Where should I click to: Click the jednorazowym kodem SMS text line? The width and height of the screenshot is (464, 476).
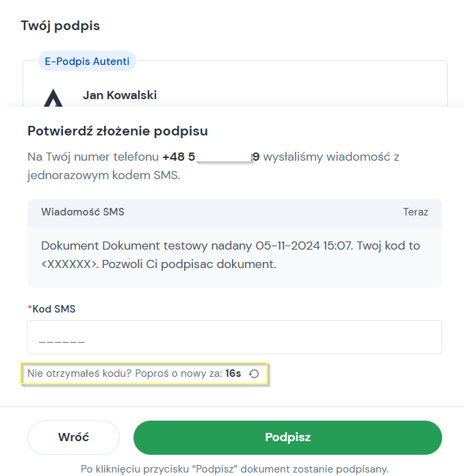[103, 176]
